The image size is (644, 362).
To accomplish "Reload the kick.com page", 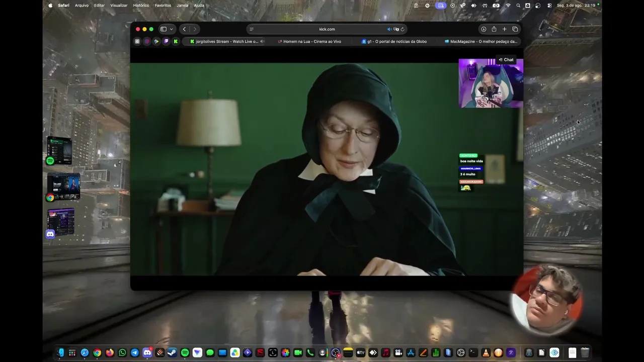I will (x=403, y=29).
